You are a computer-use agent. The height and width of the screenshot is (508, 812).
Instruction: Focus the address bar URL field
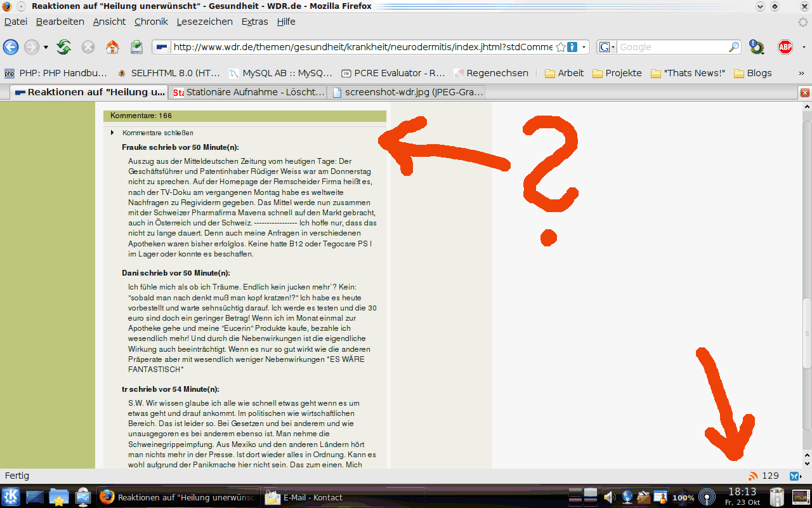pos(362,47)
